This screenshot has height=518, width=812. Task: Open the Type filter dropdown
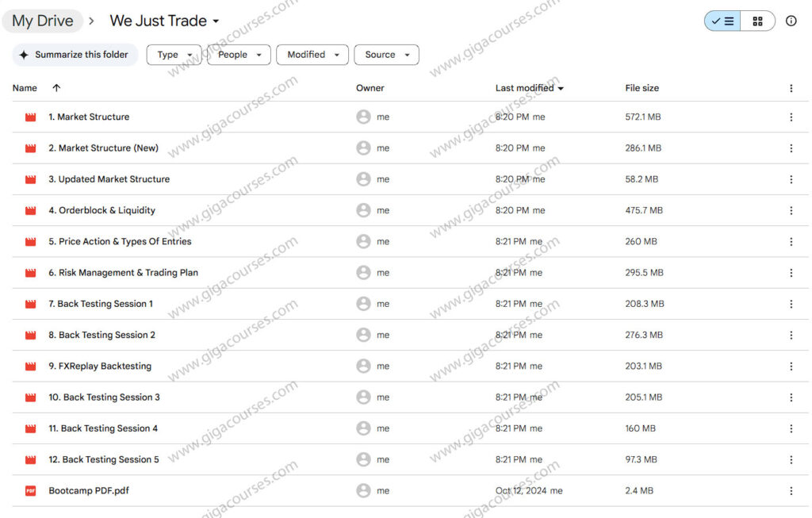(x=174, y=55)
